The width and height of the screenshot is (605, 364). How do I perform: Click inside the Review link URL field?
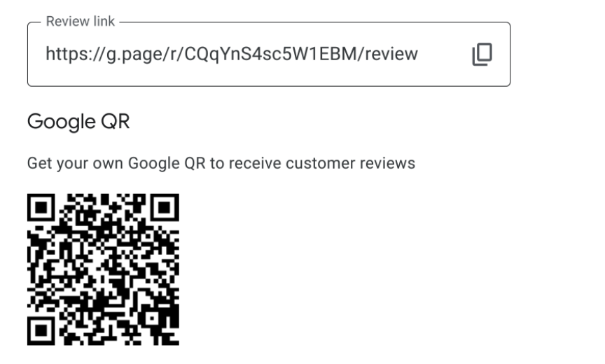pos(269,54)
